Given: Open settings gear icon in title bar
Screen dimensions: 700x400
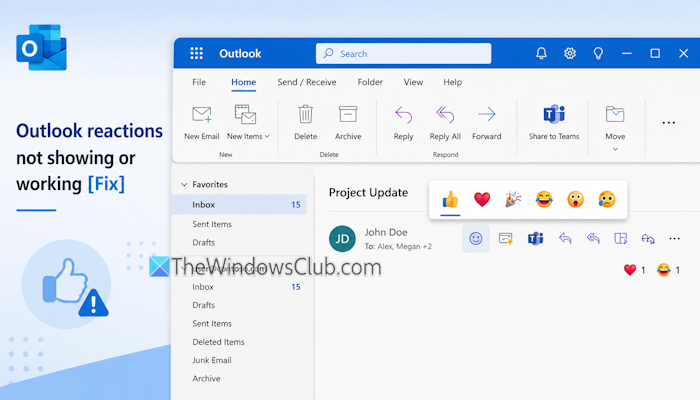Looking at the screenshot, I should click(570, 54).
